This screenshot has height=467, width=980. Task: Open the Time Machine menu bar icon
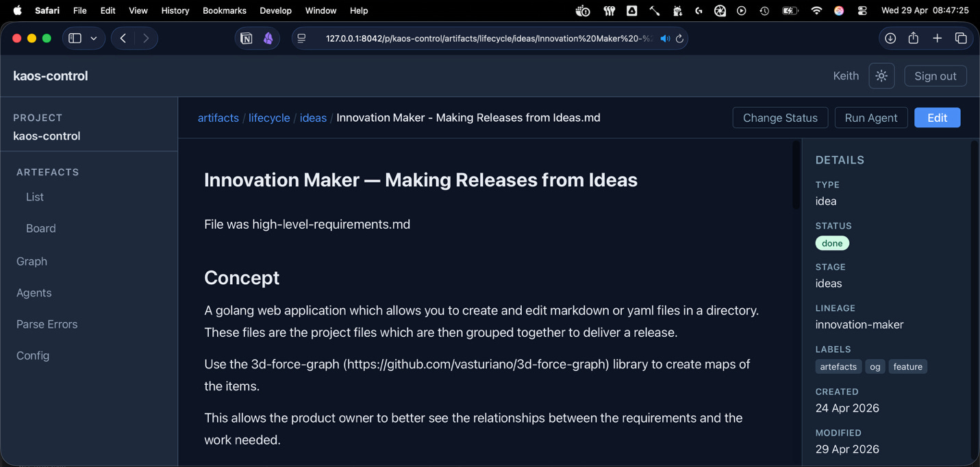tap(764, 10)
